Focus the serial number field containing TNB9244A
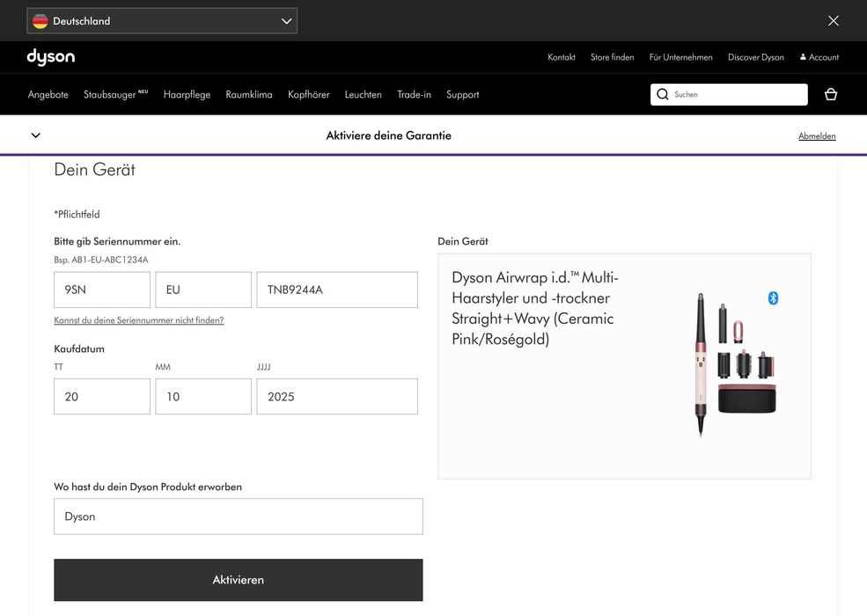 tap(336, 290)
